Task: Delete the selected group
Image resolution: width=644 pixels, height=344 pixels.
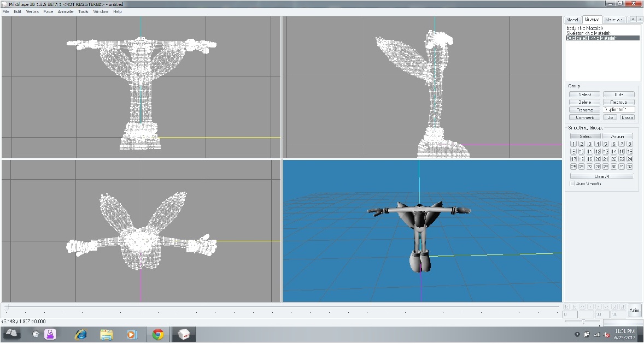Action: (x=584, y=102)
